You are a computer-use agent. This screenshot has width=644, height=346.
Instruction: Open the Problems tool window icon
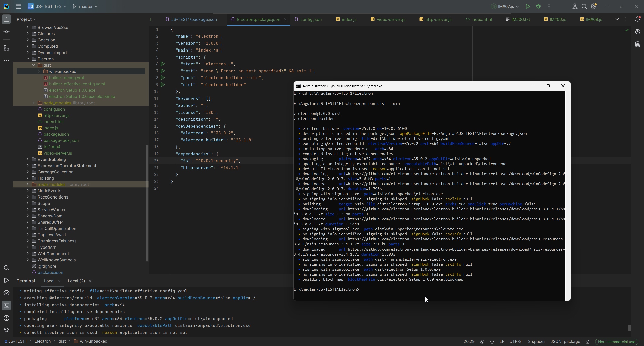coord(7,318)
